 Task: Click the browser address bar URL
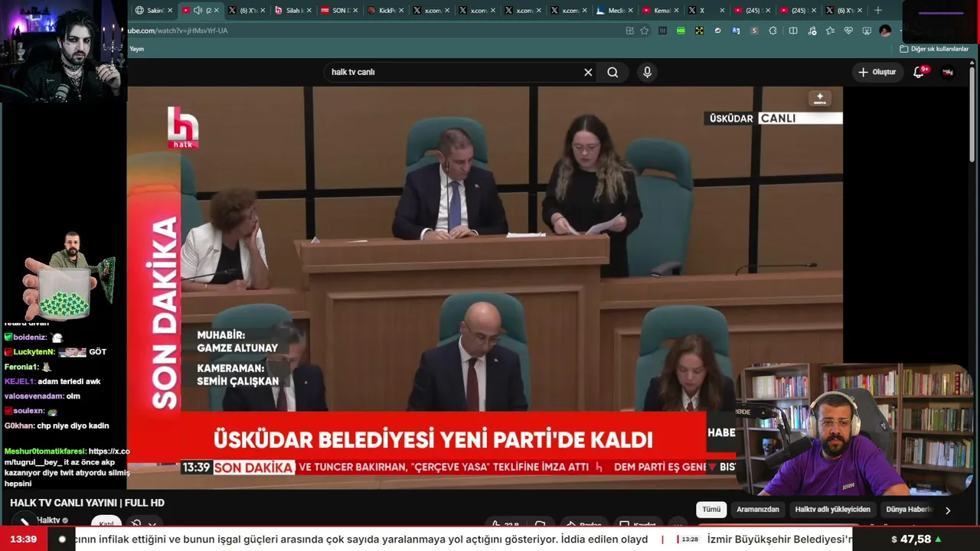point(178,31)
